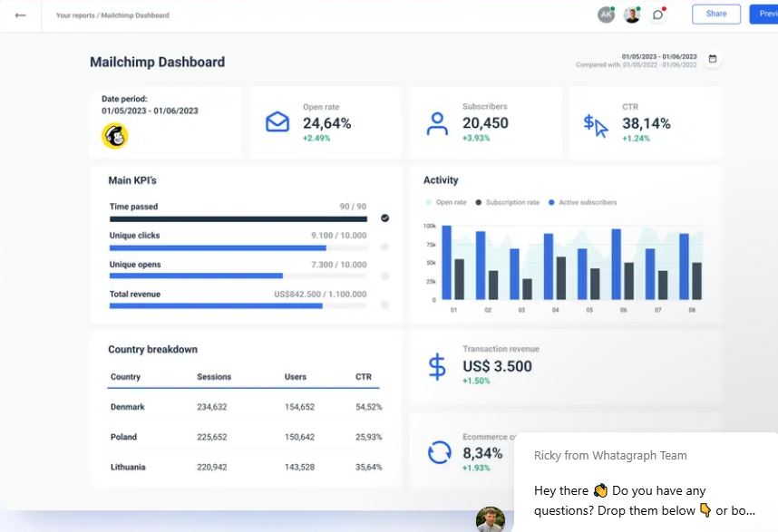Open the chat message from Ricky

pyautogui.click(x=646, y=482)
